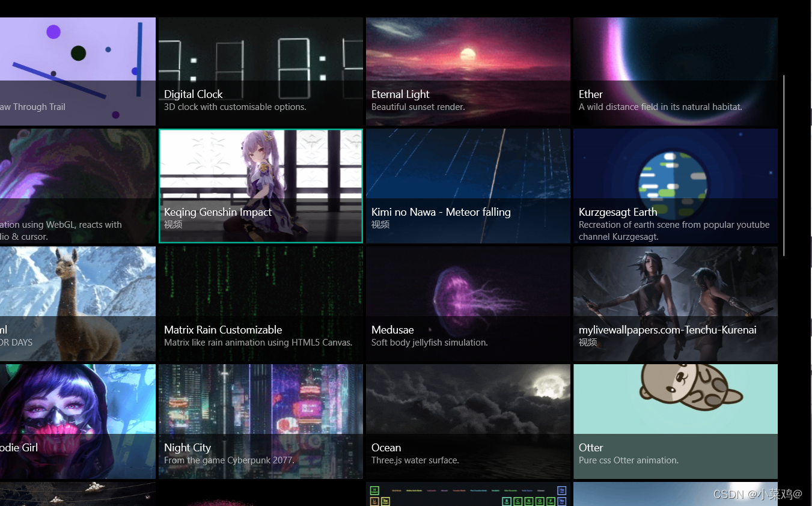This screenshot has width=812, height=506.
Task: Apply the Kimi no Nawa - Meteor falling wallpaper
Action: pos(468,186)
